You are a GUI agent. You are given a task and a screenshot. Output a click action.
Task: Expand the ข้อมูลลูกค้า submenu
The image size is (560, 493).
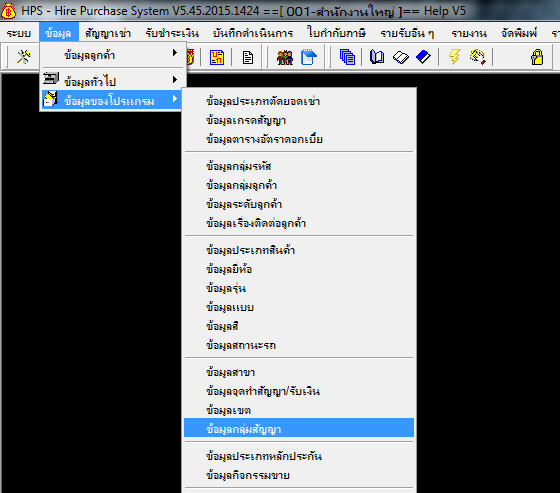113,55
